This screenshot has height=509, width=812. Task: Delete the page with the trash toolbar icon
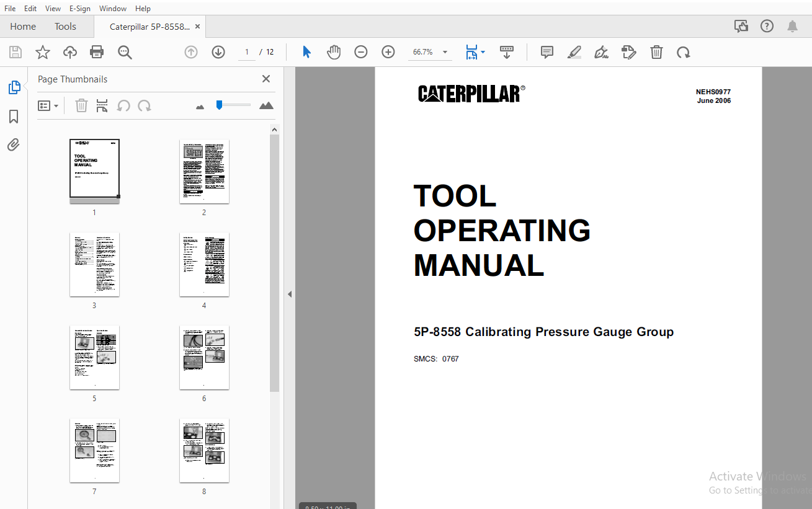(x=656, y=52)
